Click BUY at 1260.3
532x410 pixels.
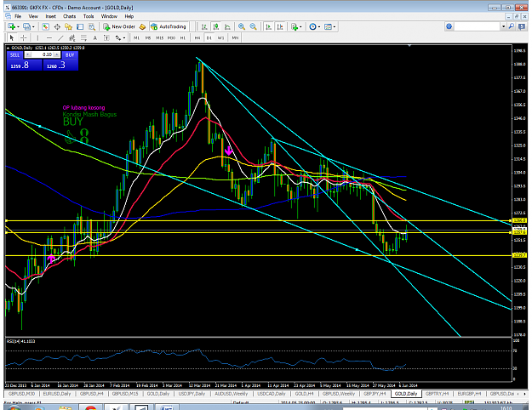(60, 65)
